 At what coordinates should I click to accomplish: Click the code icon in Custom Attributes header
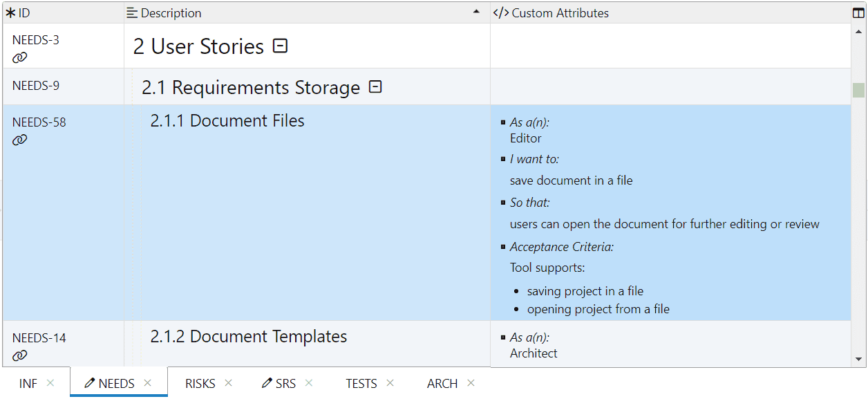(x=500, y=13)
